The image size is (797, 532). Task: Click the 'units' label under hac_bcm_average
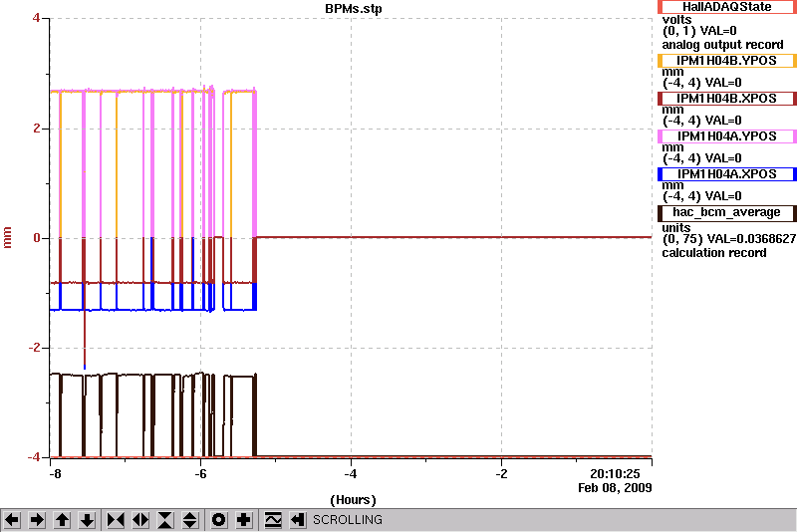[x=676, y=227]
